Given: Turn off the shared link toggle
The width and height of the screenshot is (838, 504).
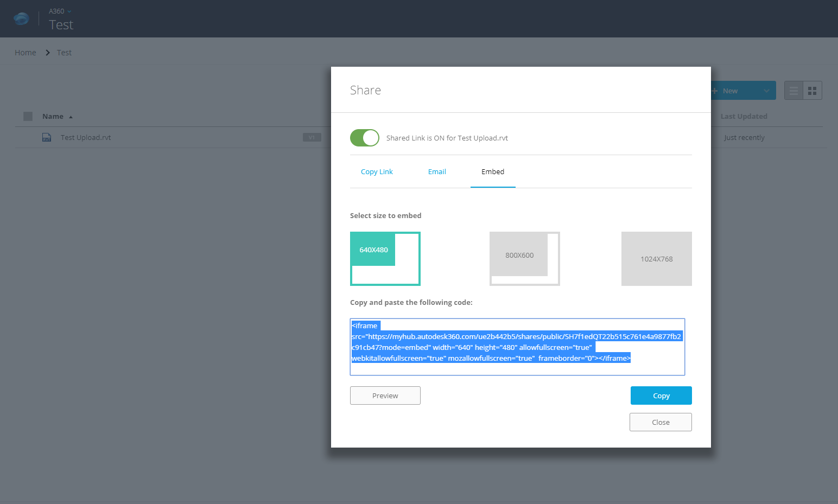Looking at the screenshot, I should click(364, 138).
